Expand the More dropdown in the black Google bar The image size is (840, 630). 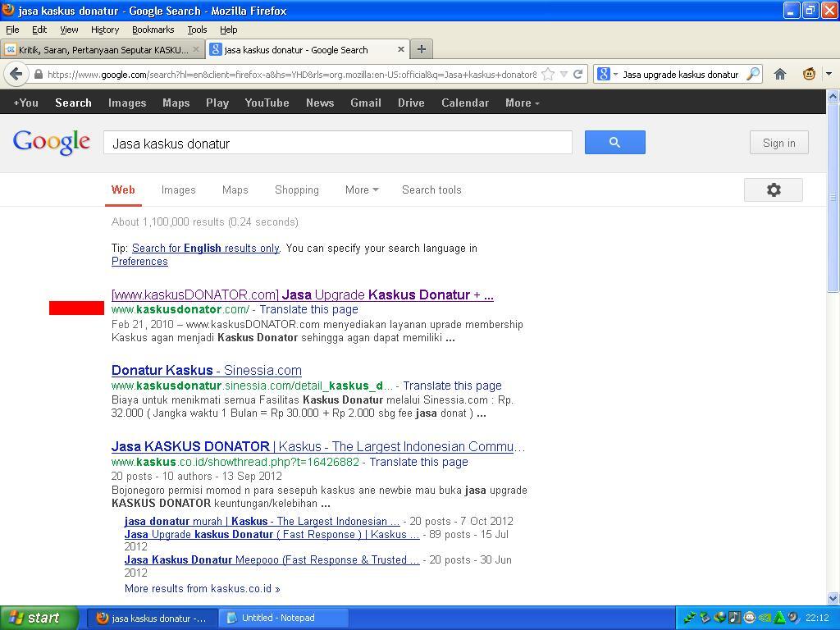[522, 103]
